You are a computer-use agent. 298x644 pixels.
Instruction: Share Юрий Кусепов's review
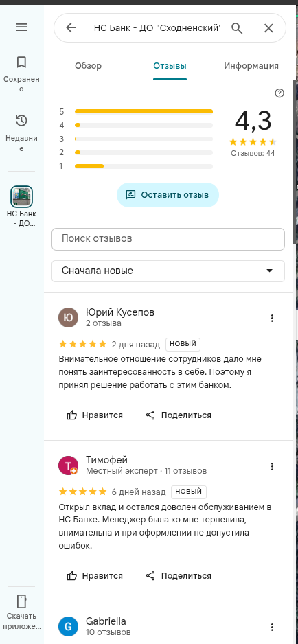tap(179, 415)
